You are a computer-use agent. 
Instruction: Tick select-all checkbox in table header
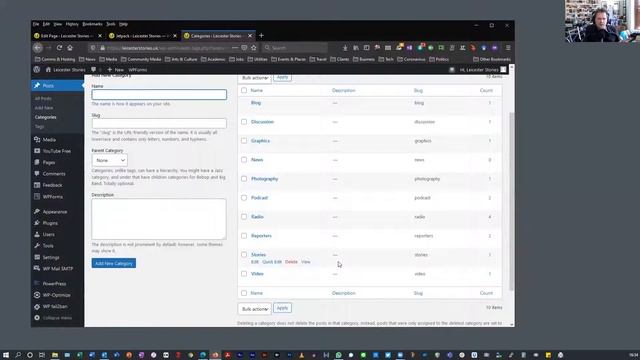click(244, 90)
